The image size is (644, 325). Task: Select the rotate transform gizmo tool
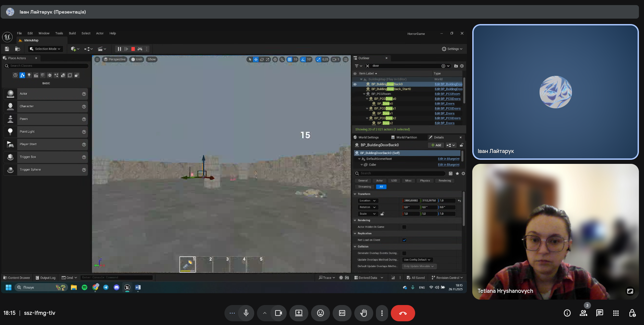click(x=262, y=60)
